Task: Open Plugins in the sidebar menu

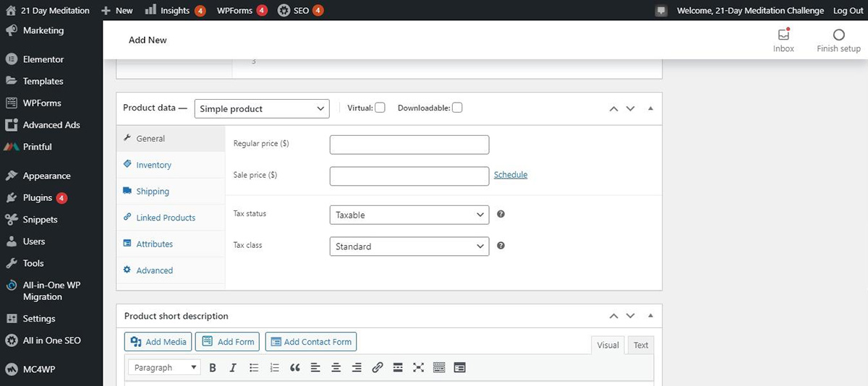Action: pos(38,197)
